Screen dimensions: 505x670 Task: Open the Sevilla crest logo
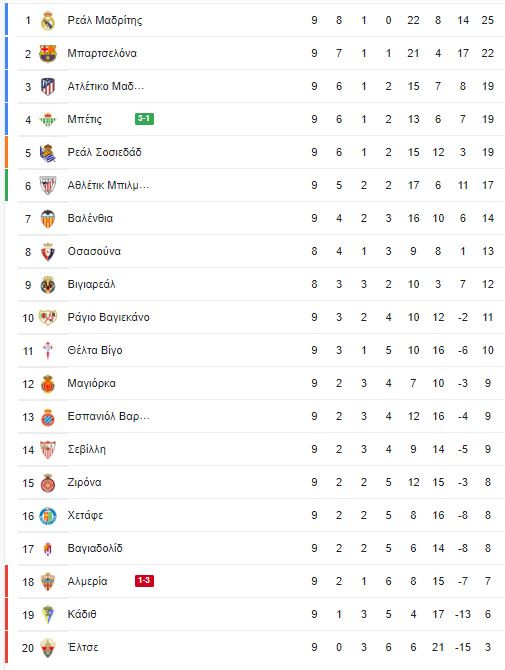point(48,450)
